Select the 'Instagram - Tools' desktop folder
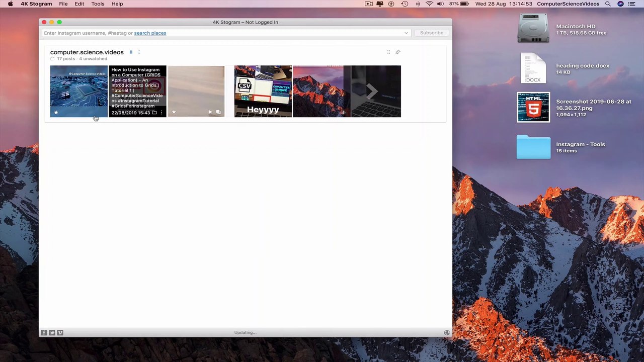644x362 pixels. (x=533, y=147)
